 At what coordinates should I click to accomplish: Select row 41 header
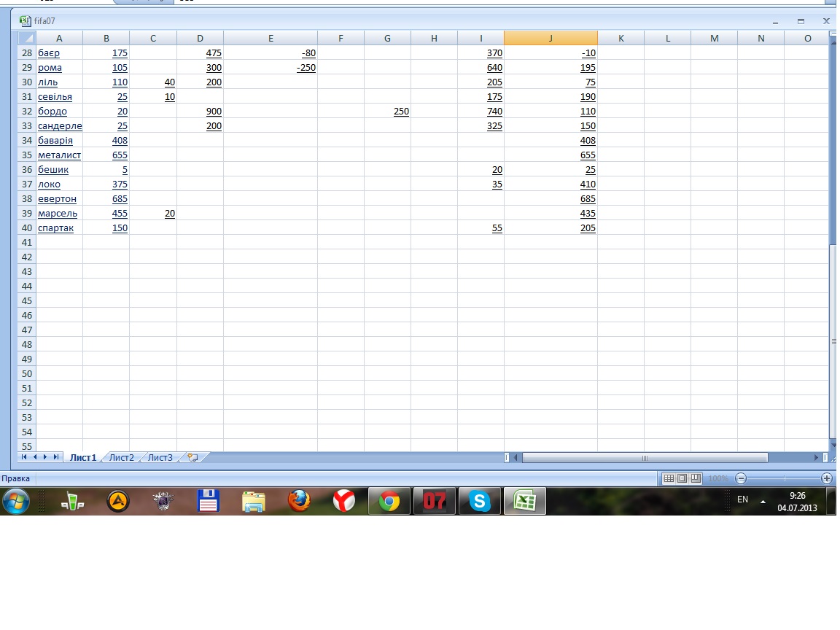coord(27,242)
